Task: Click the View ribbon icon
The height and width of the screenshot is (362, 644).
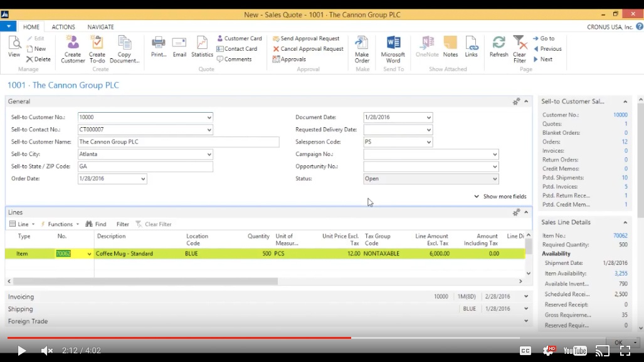Action: pos(14,46)
